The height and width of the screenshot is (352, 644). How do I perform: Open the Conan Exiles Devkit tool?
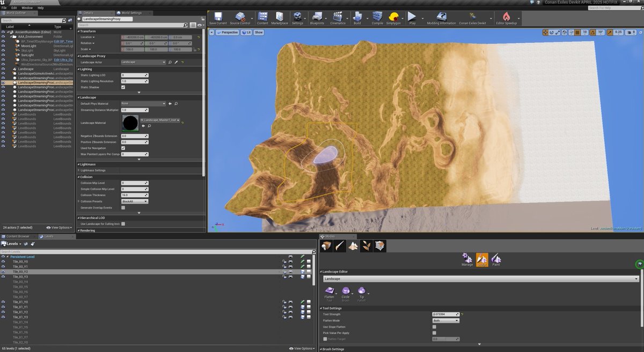tap(472, 18)
